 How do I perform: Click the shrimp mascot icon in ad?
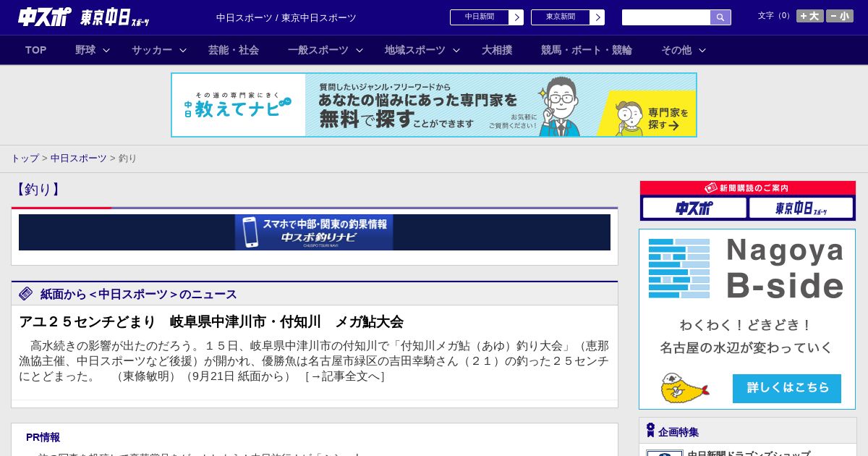684,389
